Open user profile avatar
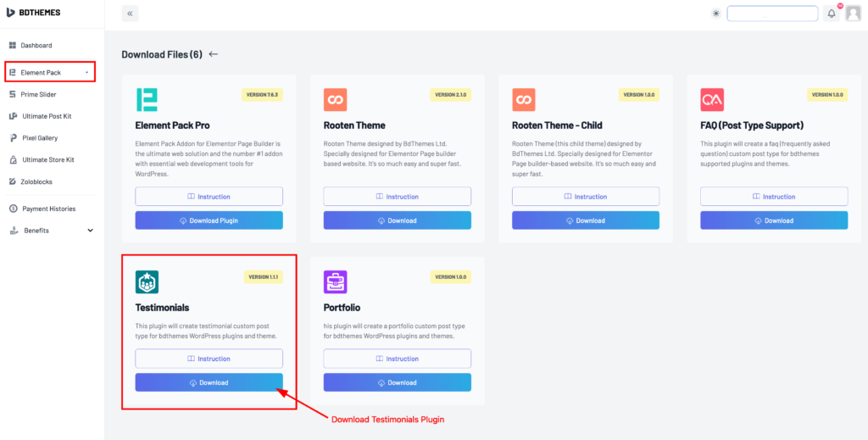 tap(853, 14)
